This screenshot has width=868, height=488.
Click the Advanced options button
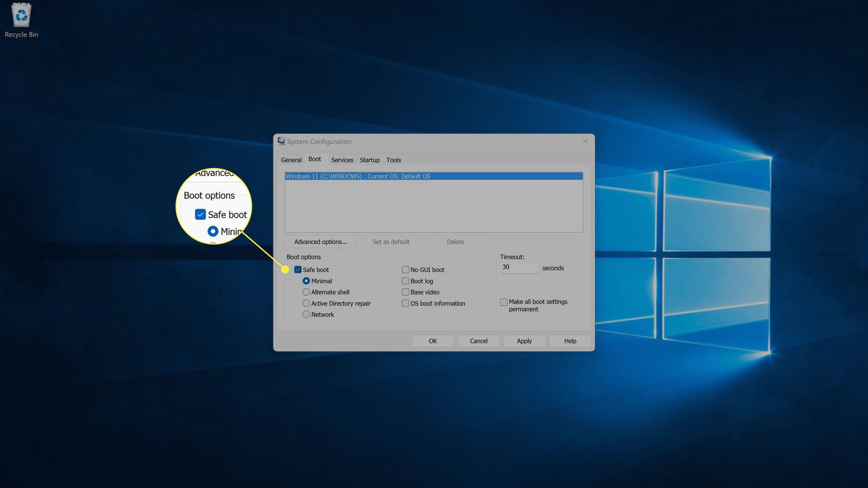[321, 242]
